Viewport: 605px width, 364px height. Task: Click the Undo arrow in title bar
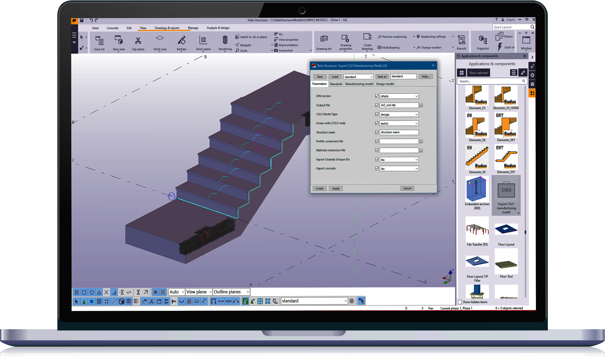(x=91, y=20)
